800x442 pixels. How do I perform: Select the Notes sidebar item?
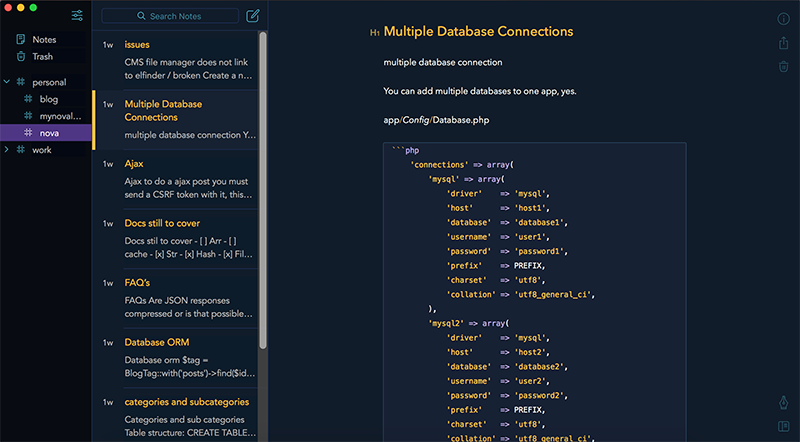point(46,39)
